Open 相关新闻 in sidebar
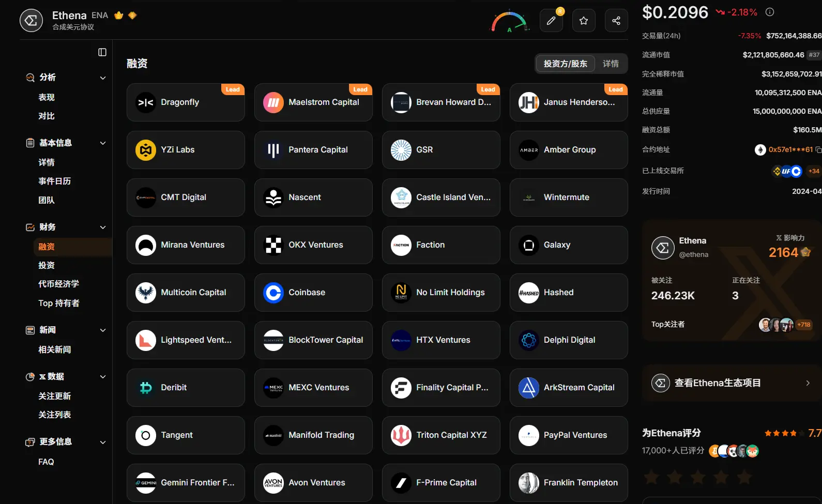The height and width of the screenshot is (504, 822). click(x=55, y=349)
